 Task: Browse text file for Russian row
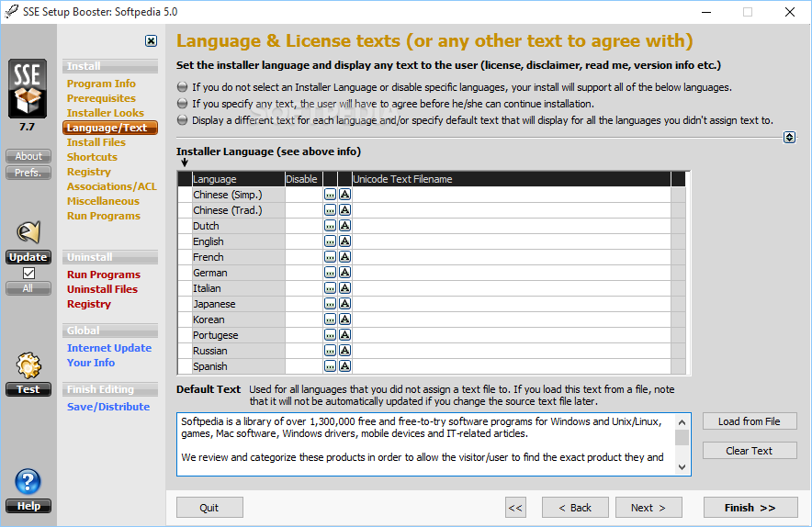point(330,351)
